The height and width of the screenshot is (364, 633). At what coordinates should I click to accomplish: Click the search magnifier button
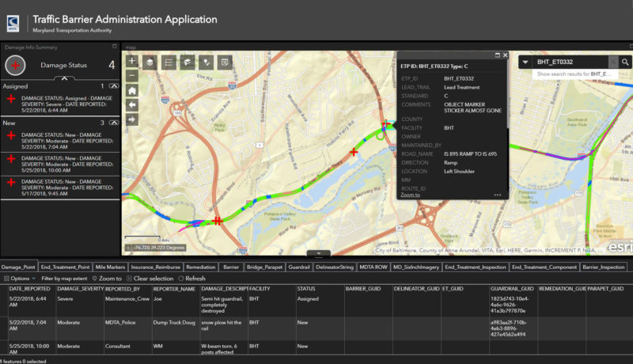625,62
